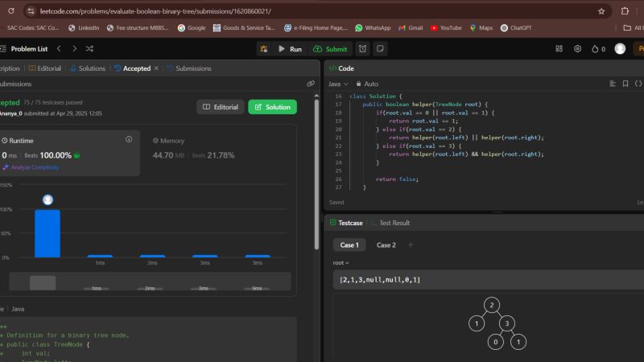Screen dimensions: 644x362
Task: Open the YouTube bookmark
Action: (x=446, y=28)
